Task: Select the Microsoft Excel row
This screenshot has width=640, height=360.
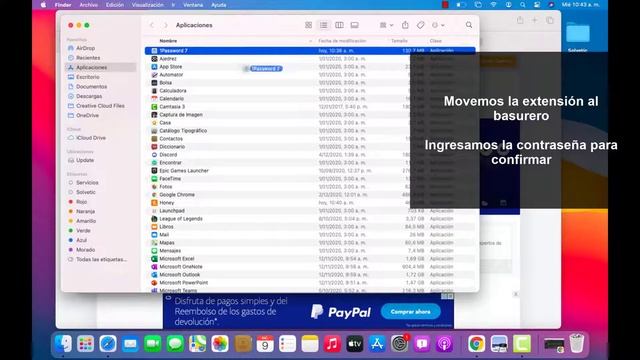Action: (310, 259)
